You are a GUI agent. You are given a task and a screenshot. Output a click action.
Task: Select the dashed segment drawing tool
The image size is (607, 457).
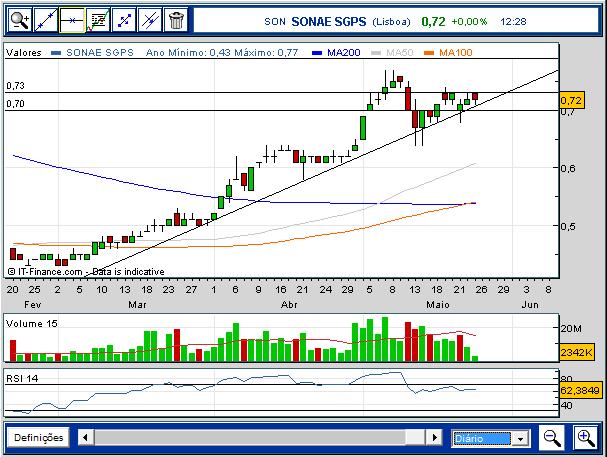(124, 20)
